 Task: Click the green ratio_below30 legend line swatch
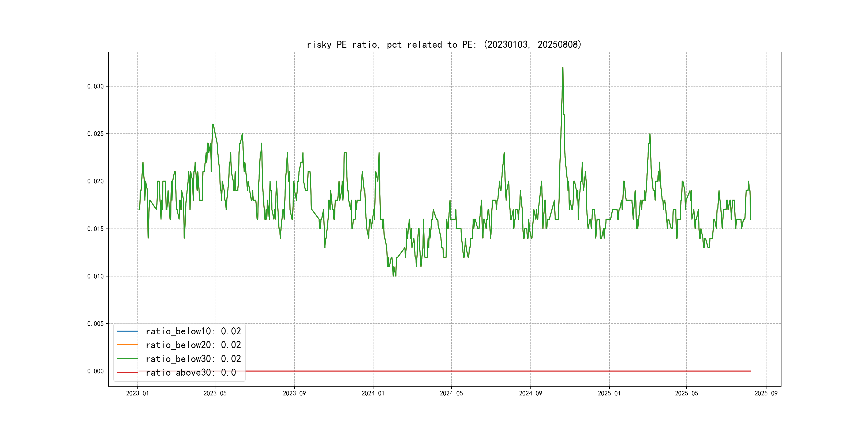(127, 359)
